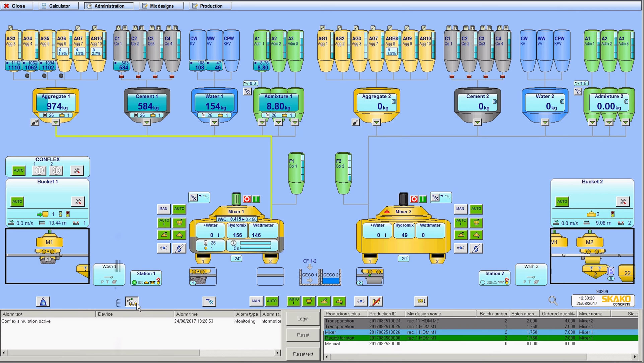Click the Reset text button
The height and width of the screenshot is (363, 644).
click(303, 354)
